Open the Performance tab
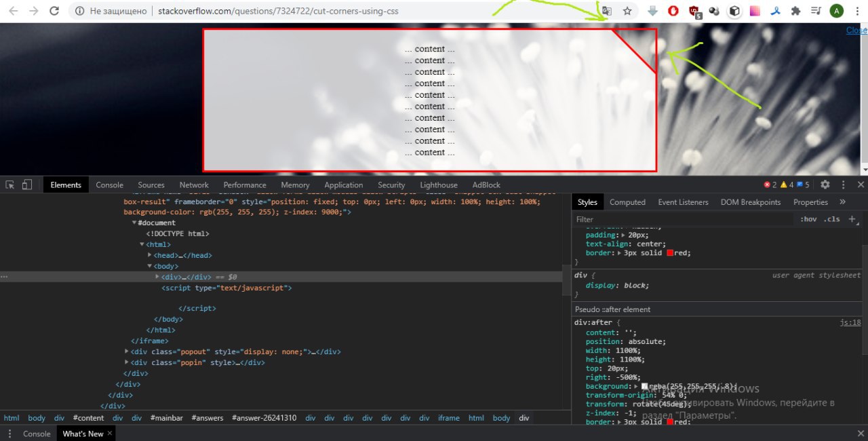 tap(245, 185)
